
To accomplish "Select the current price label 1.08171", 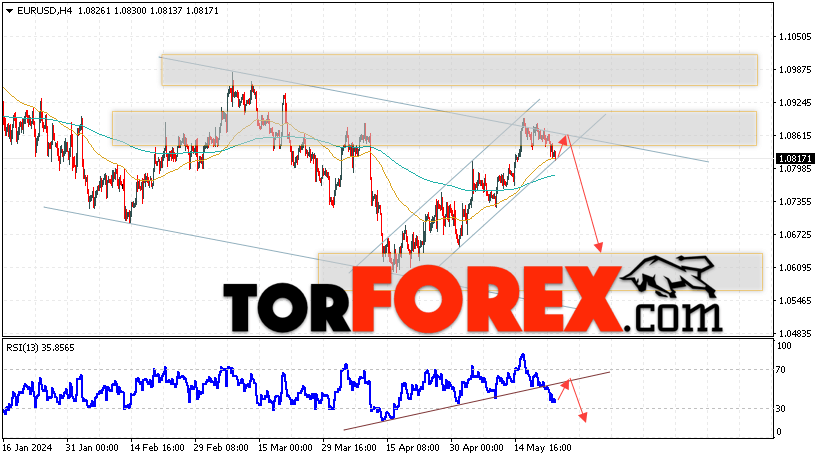I will point(795,158).
